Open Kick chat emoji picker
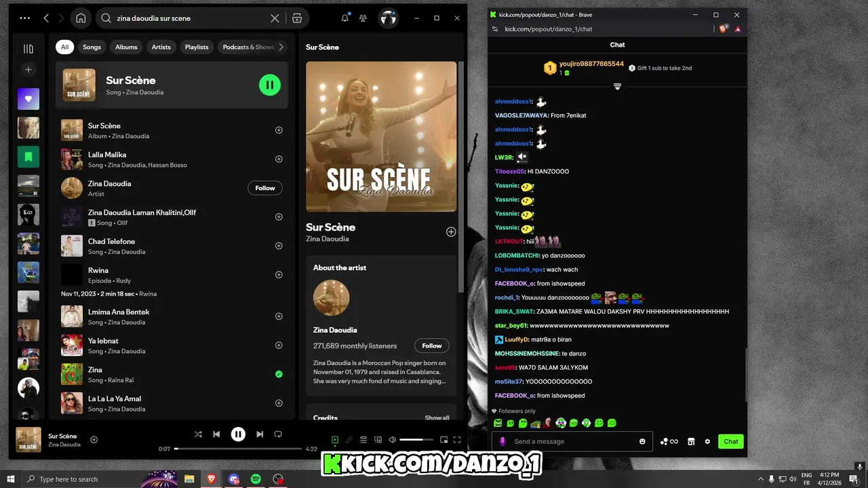 (x=642, y=441)
